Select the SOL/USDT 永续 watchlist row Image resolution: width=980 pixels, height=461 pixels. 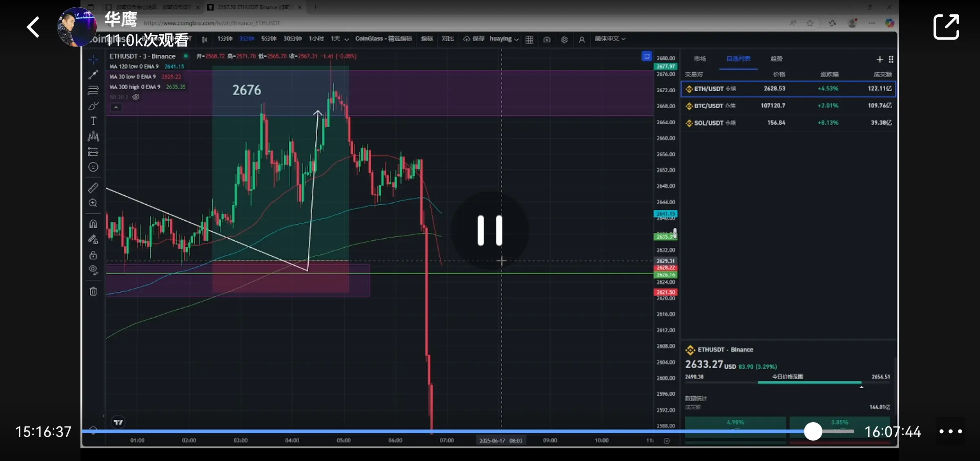pyautogui.click(x=788, y=123)
